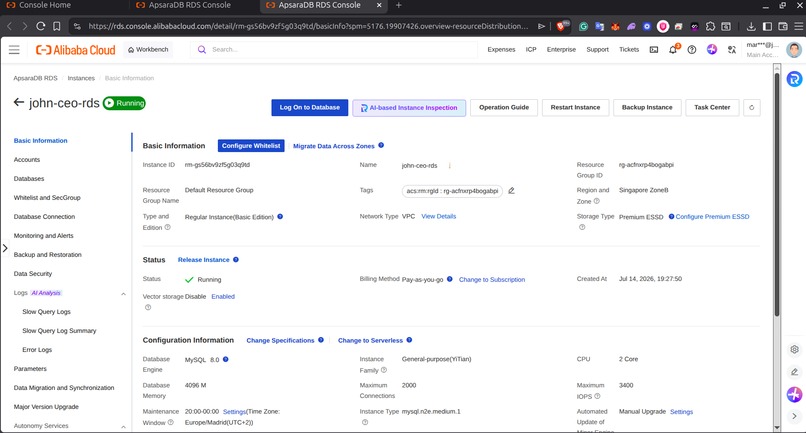806x433 pixels.
Task: Open the Task Center
Action: (712, 107)
